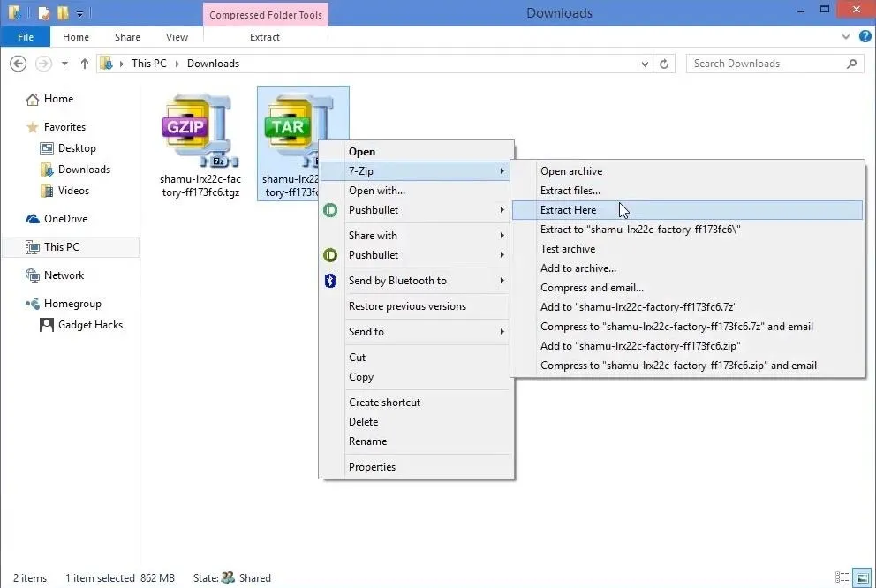
Task: Choose Extract to shamu-lrx22c-factory-ff173fc6 folder
Action: pos(687,230)
